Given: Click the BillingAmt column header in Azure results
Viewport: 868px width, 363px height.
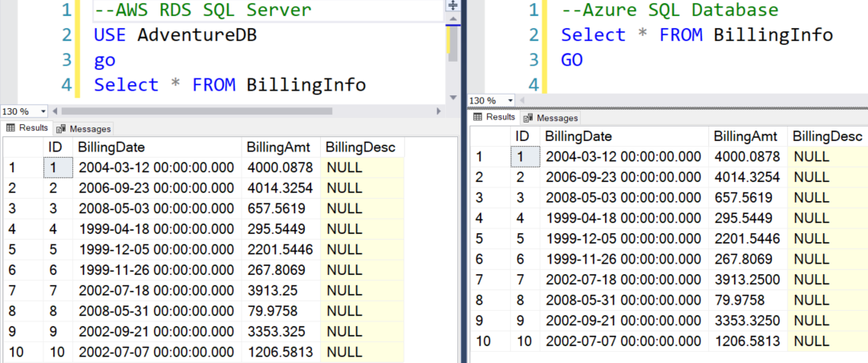Looking at the screenshot, I should click(748, 136).
